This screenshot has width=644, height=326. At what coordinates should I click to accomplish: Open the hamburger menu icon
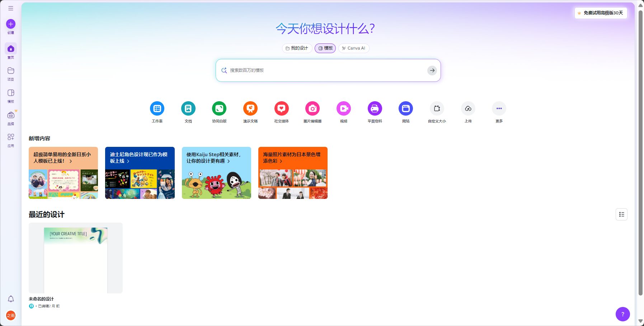11,8
